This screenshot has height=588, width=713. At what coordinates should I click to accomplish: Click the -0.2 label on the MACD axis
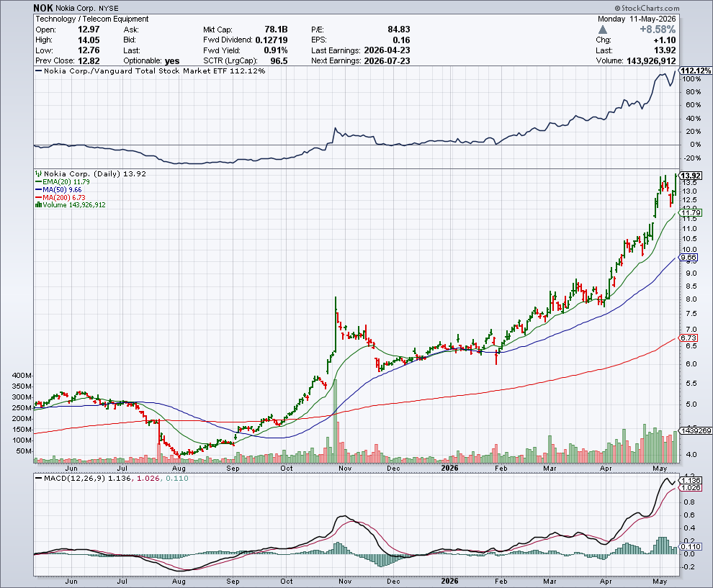click(688, 566)
